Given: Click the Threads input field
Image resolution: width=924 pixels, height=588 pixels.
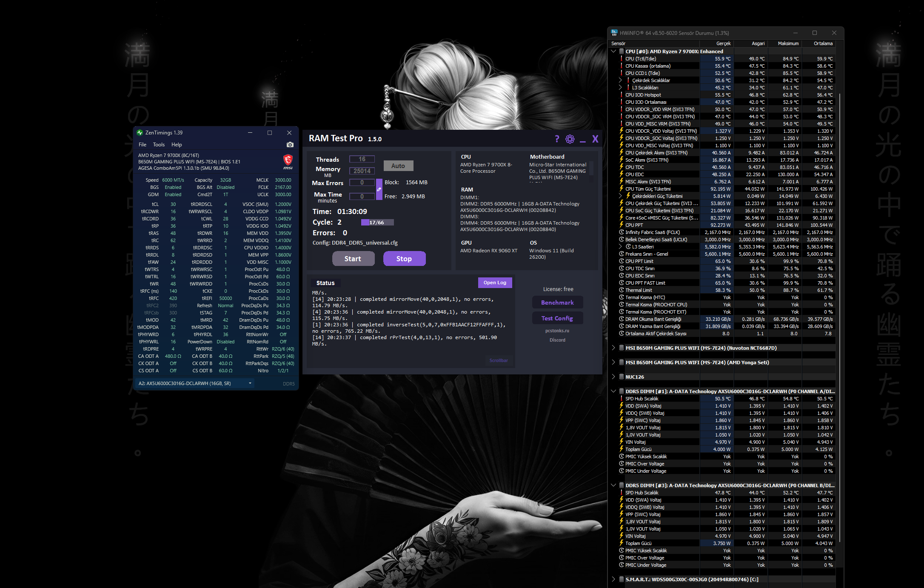Looking at the screenshot, I should pos(362,159).
